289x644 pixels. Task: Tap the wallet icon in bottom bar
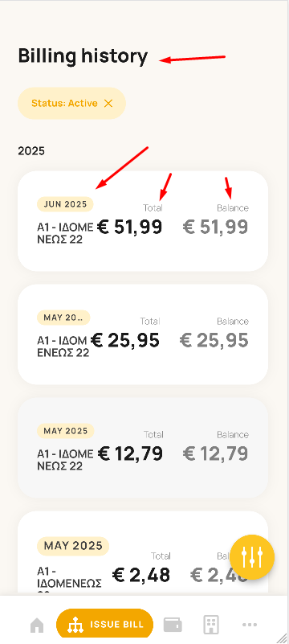click(173, 625)
